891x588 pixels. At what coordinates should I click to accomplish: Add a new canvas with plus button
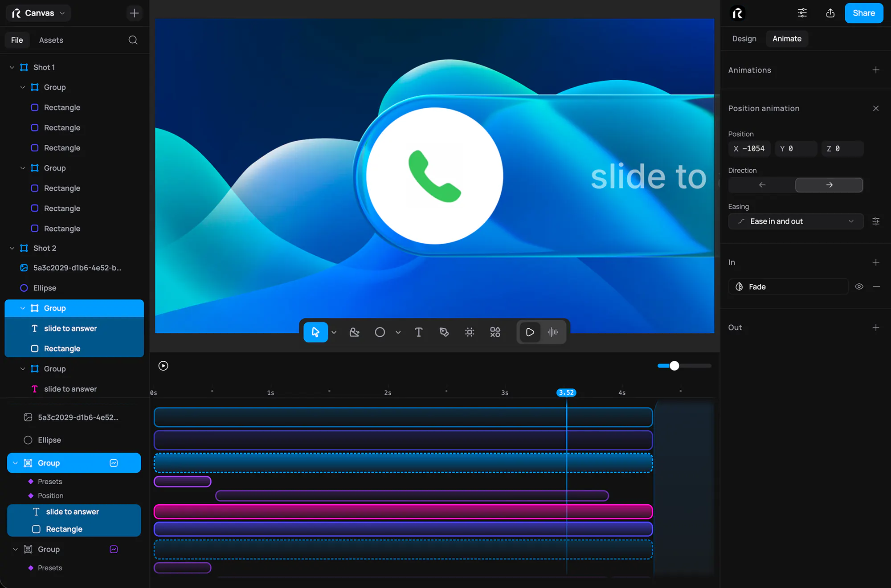(x=134, y=13)
